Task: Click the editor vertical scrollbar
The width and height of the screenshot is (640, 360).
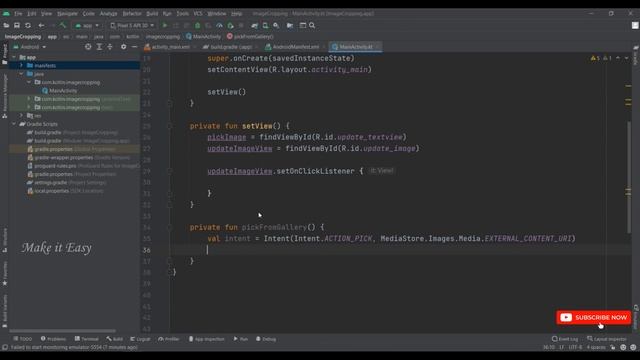Action: pos(629,178)
